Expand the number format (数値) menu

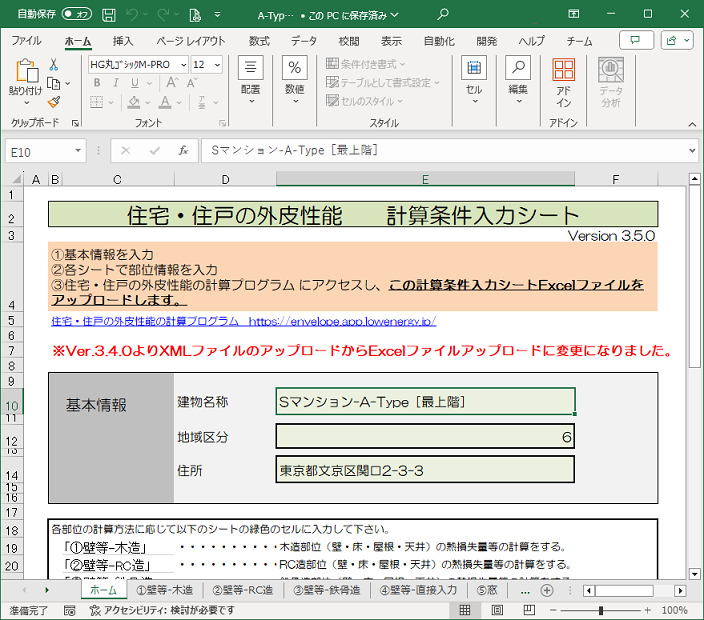(x=294, y=82)
